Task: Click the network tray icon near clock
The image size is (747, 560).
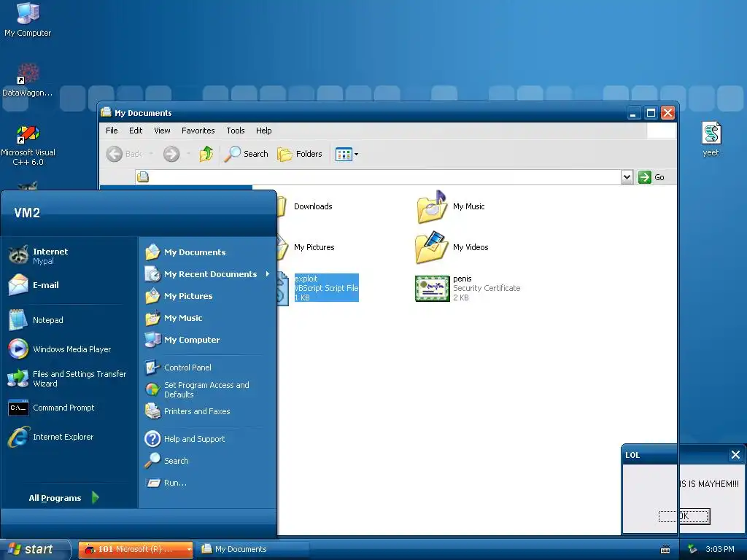Action: [x=693, y=549]
